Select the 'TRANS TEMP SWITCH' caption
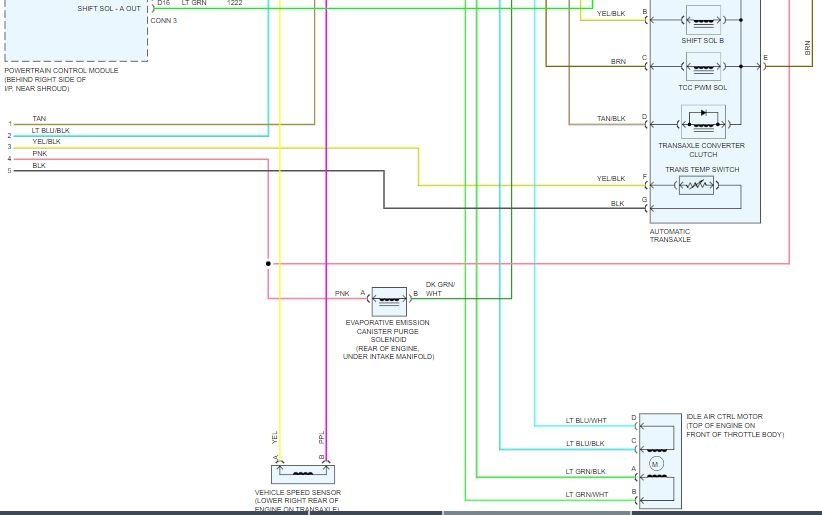This screenshot has width=822, height=515. (x=702, y=169)
